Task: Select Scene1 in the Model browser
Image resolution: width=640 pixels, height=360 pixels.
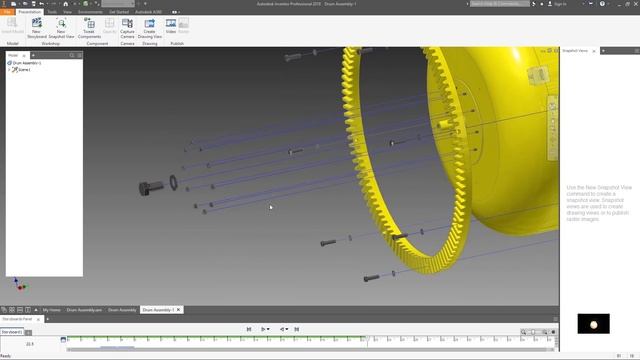Action: click(x=21, y=70)
